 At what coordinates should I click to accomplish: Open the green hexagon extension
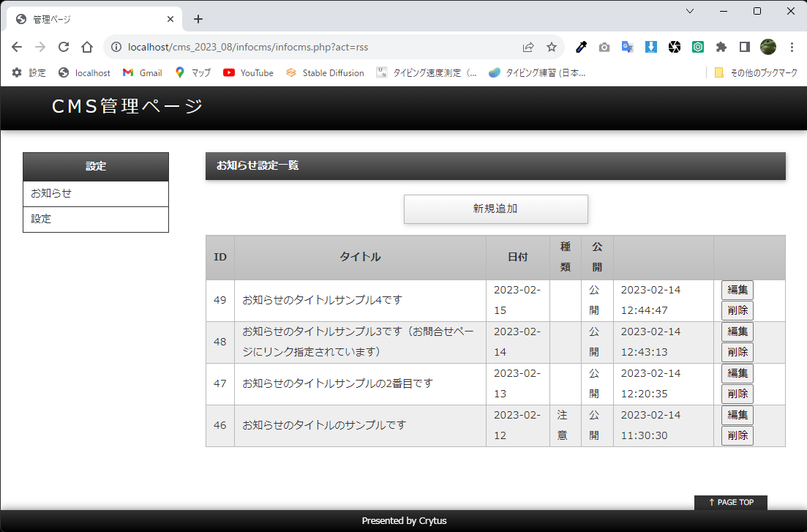698,47
